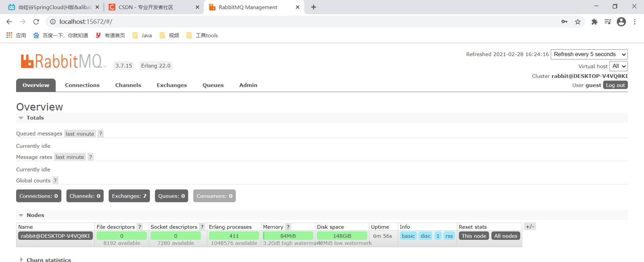Click the File descriptors help question mark
The height and width of the screenshot is (262, 644).
[140, 227]
